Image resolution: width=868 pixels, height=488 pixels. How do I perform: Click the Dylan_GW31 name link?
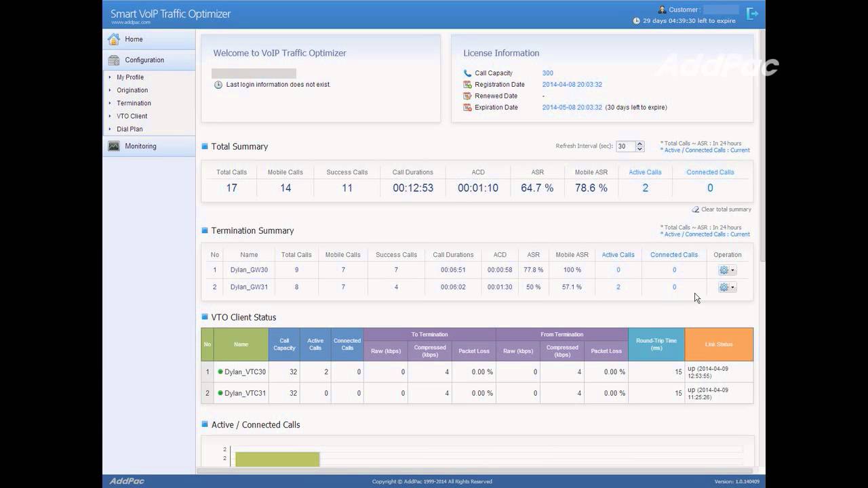tap(249, 287)
